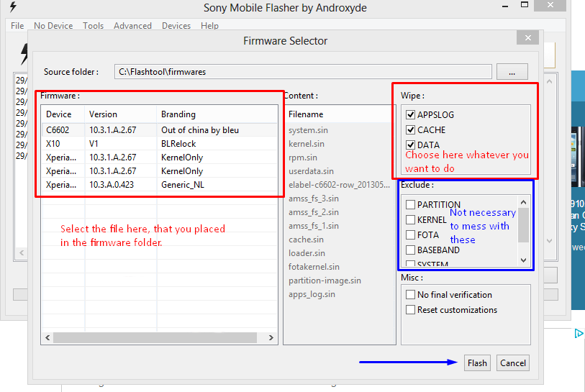Open the Tools menu
Image resolution: width=585 pixels, height=392 pixels.
93,26
